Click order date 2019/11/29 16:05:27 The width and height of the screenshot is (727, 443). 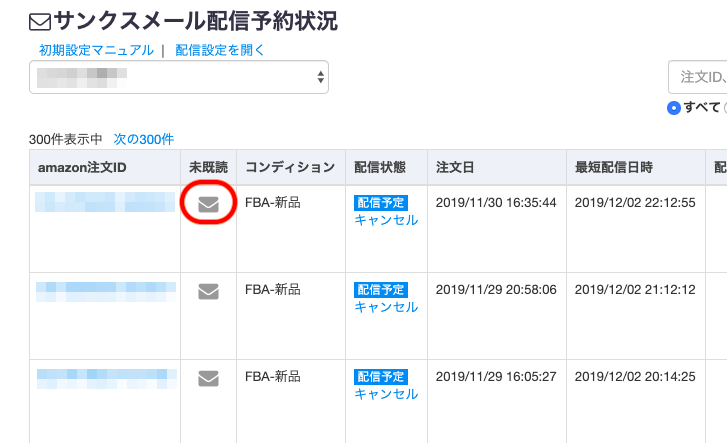[x=496, y=377]
